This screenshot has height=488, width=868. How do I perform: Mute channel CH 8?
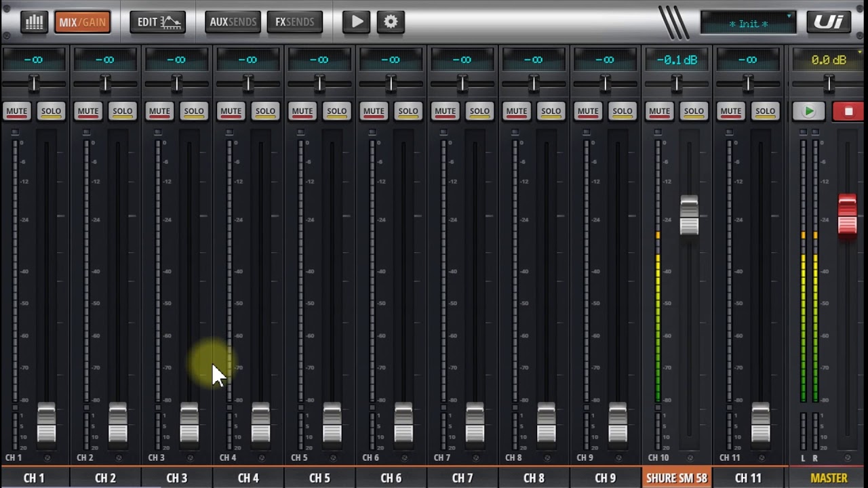[517, 111]
